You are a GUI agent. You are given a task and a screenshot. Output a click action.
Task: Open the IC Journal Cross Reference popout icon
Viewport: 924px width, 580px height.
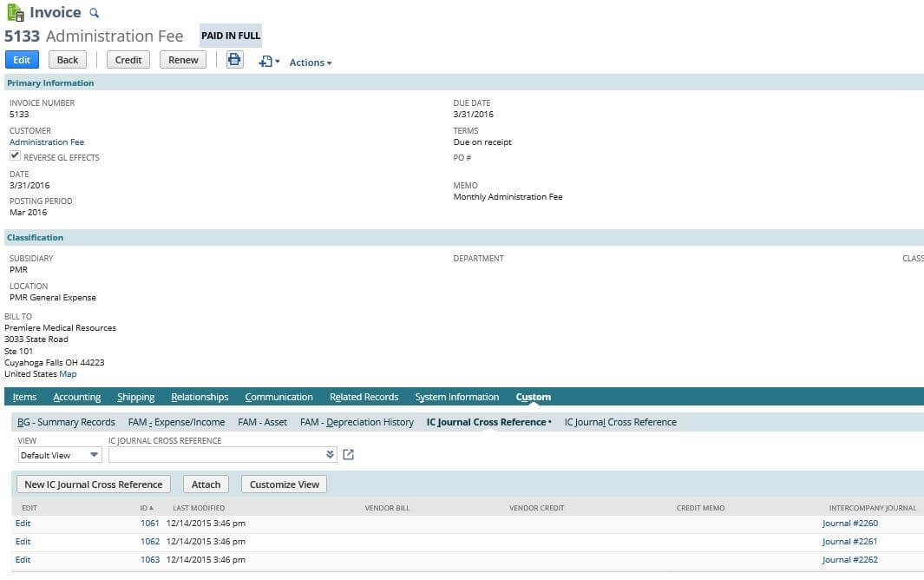click(349, 455)
